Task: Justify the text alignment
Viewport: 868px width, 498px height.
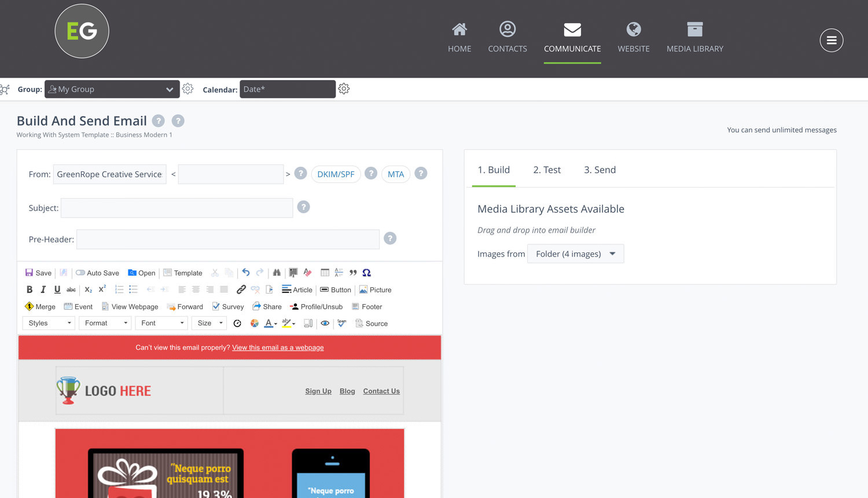Action: coord(224,290)
